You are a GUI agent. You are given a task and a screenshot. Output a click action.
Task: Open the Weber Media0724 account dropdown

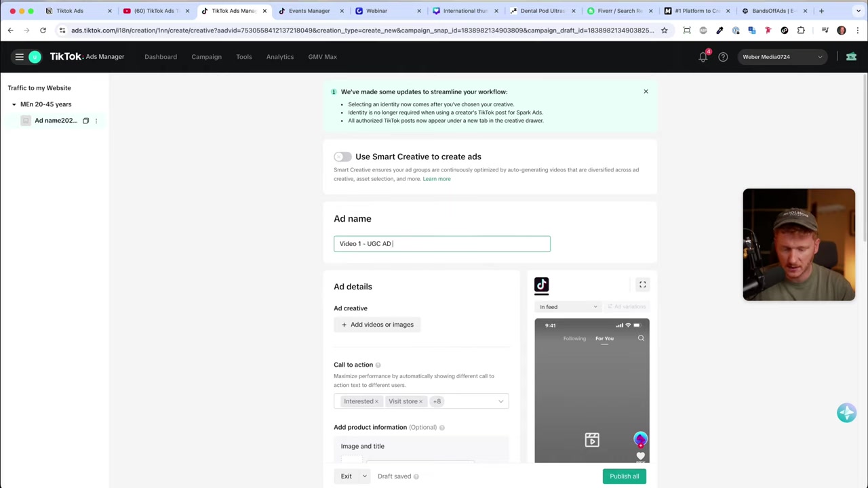(x=782, y=57)
